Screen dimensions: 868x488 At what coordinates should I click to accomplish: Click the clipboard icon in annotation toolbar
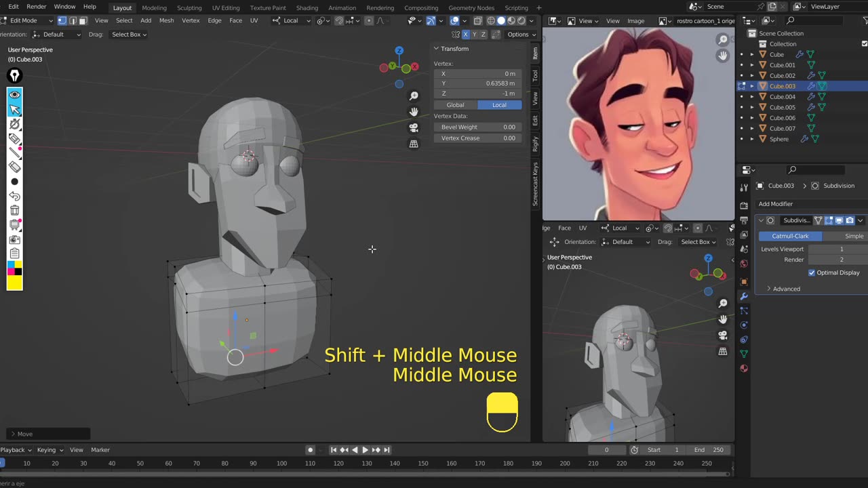click(14, 254)
